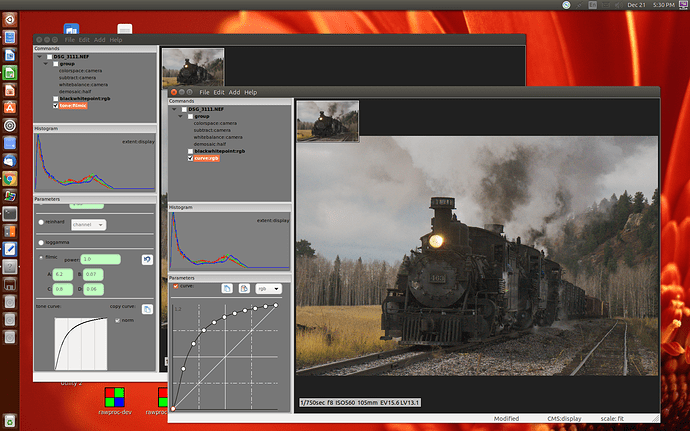Open the File menu in the back window
The height and width of the screenshot is (431, 690).
point(70,40)
